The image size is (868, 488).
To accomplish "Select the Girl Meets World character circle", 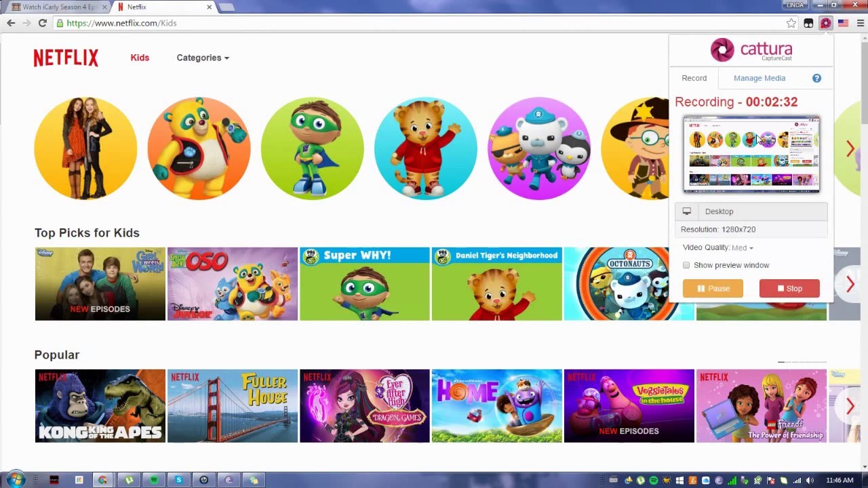I will tap(85, 148).
